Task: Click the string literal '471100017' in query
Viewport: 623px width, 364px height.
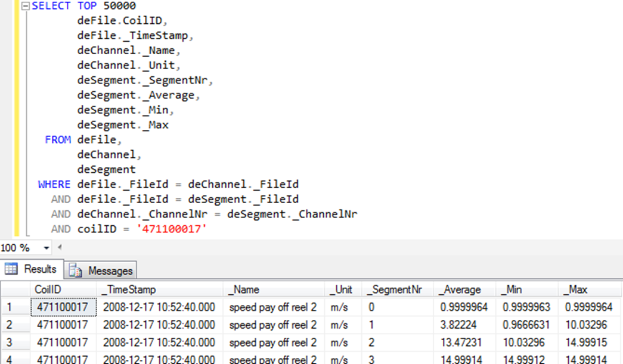Action: coord(172,229)
